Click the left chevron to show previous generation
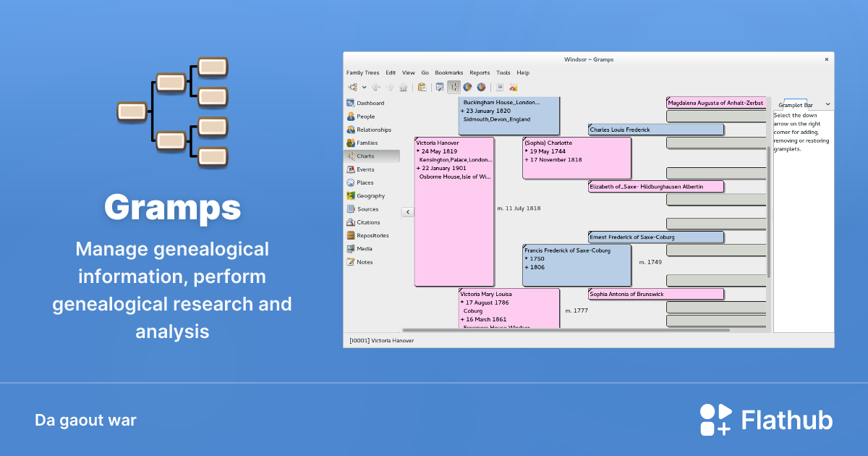 pos(407,212)
